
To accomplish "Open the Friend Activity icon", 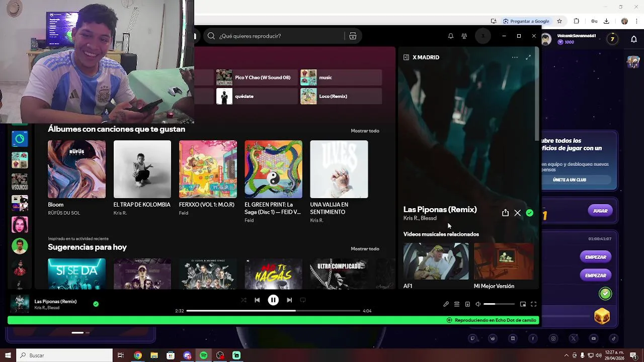I will tap(464, 36).
